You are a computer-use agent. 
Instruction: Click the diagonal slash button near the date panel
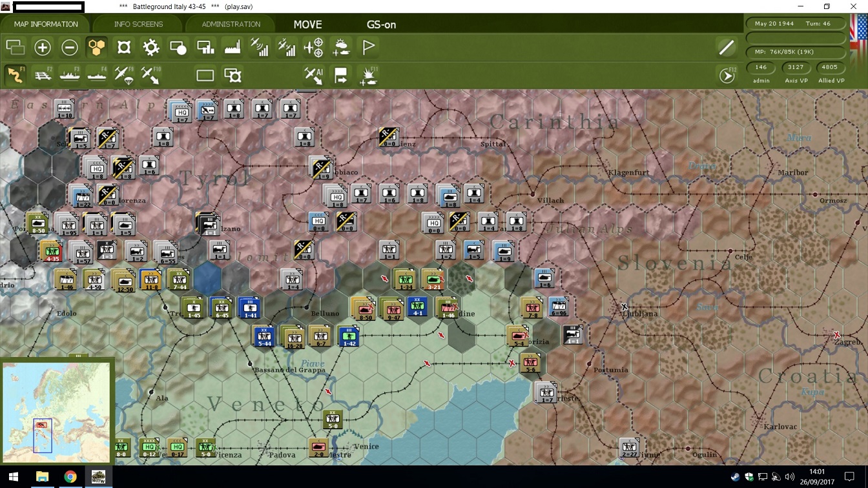coord(727,47)
